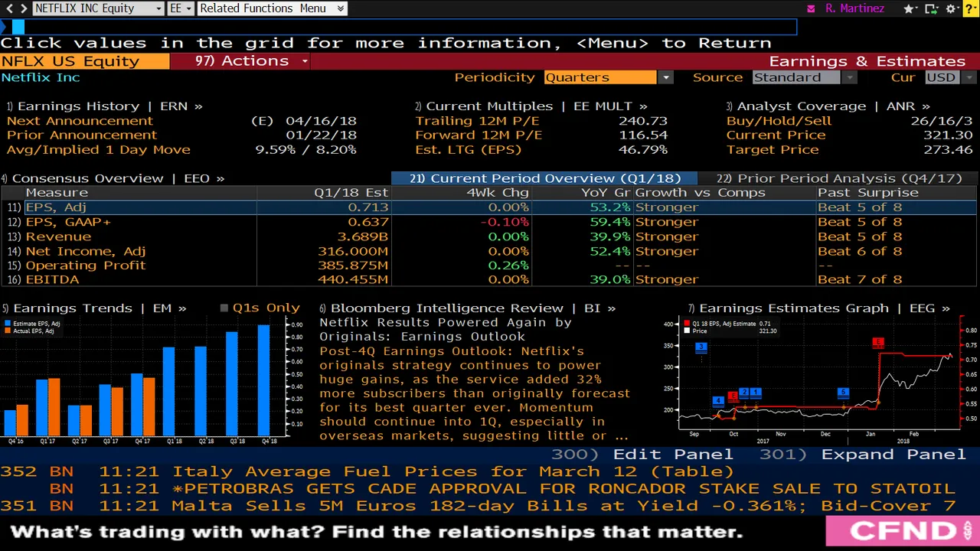This screenshot has height=551, width=980.
Task: Click the NFLX US Equity orange label
Action: pos(84,61)
